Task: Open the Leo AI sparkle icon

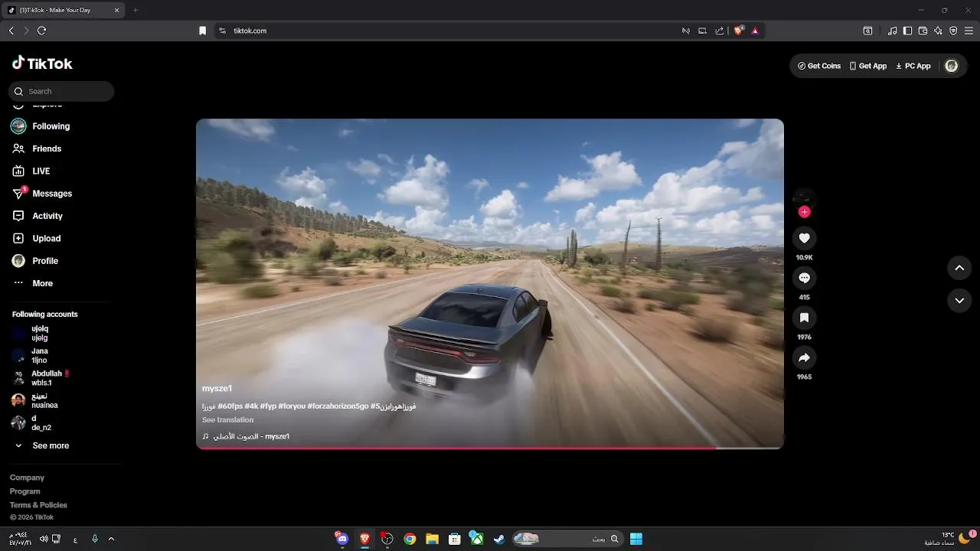Action: pyautogui.click(x=938, y=31)
